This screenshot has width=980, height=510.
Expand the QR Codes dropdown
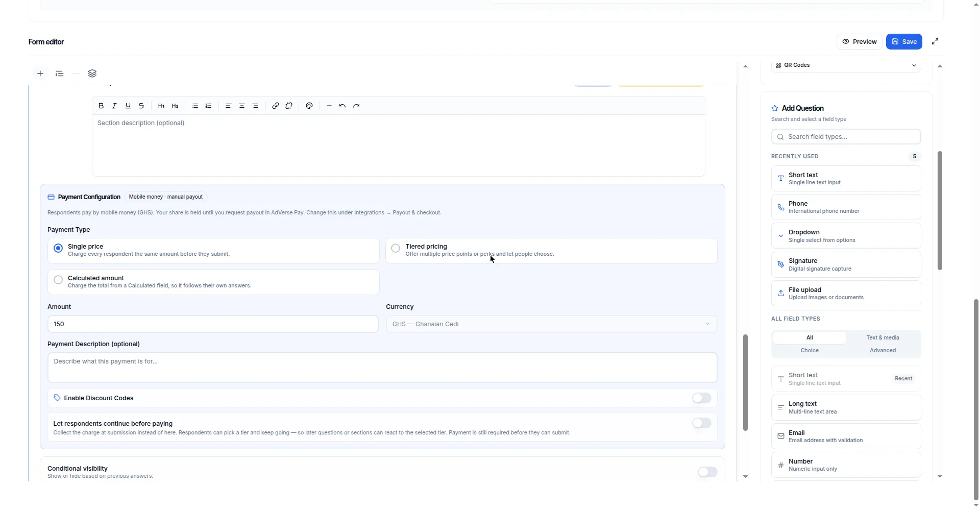(846, 65)
